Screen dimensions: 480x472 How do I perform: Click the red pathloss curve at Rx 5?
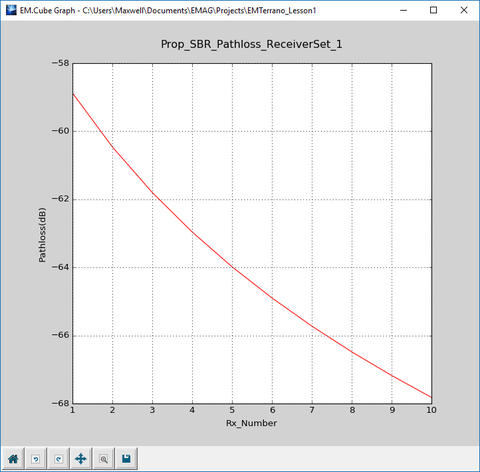tap(232, 267)
